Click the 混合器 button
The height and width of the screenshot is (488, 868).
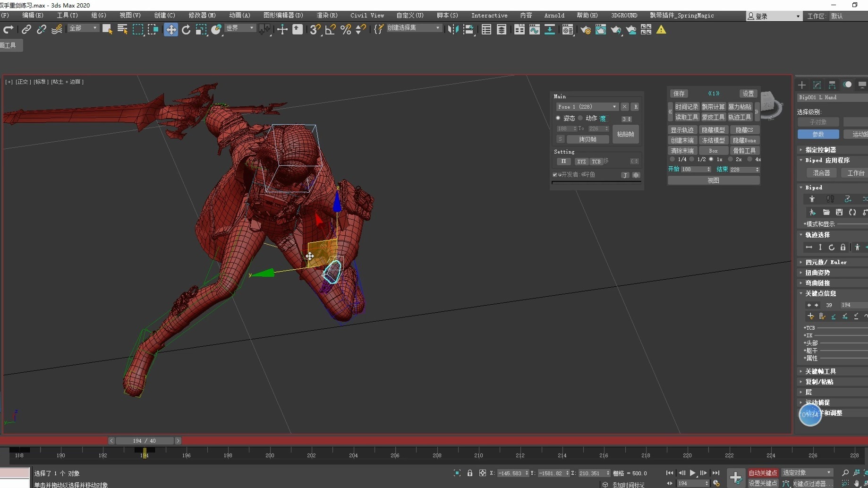(821, 173)
